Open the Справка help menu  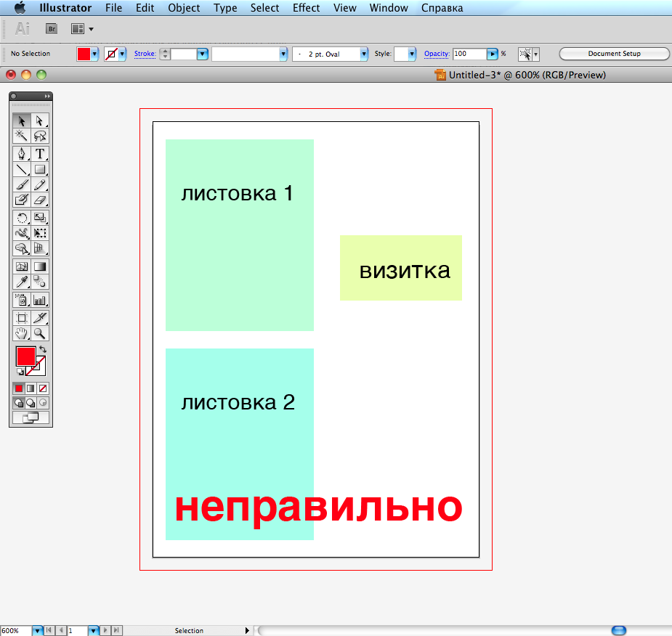[x=442, y=8]
